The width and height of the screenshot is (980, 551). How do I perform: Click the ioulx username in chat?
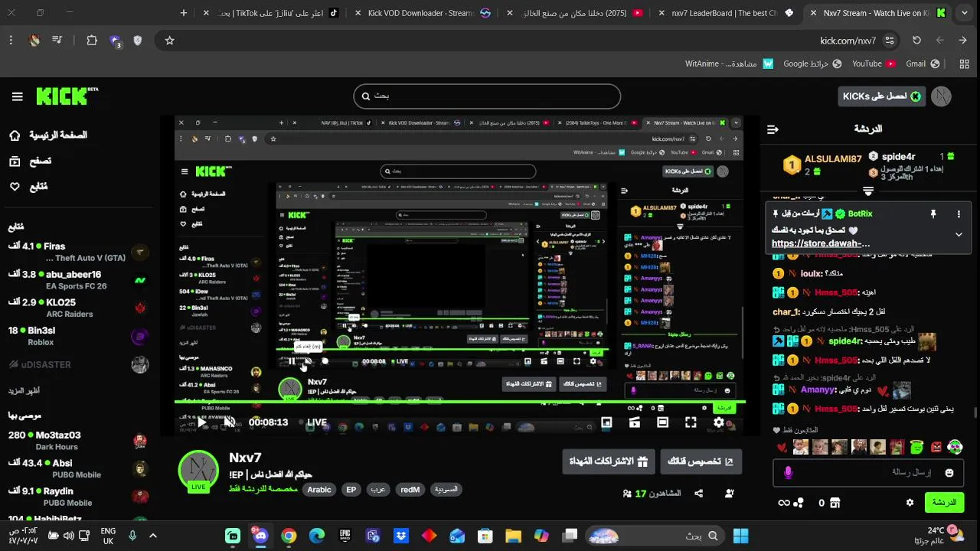coord(809,273)
